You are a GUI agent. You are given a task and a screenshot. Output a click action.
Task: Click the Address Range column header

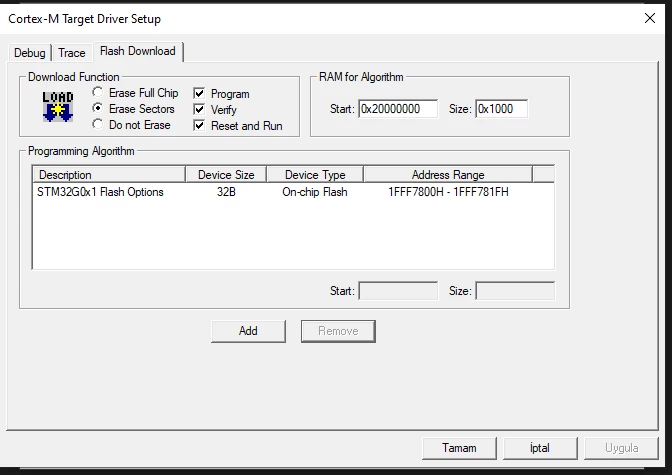coord(448,174)
